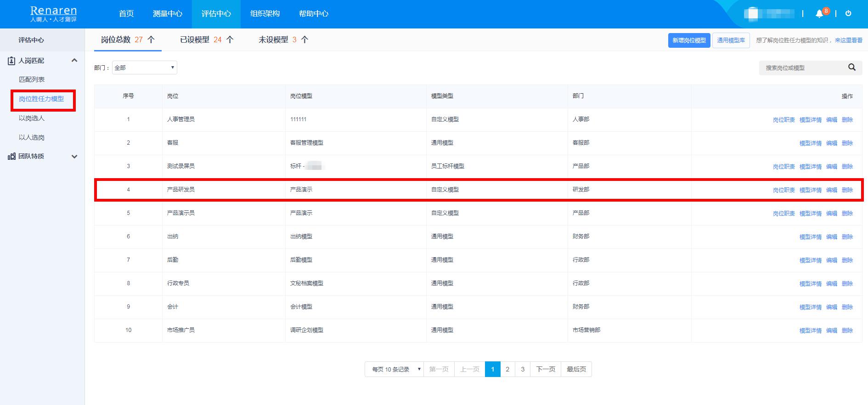Collapse the 人岗匹配 sidebar section
This screenshot has height=405, width=868.
click(x=74, y=61)
